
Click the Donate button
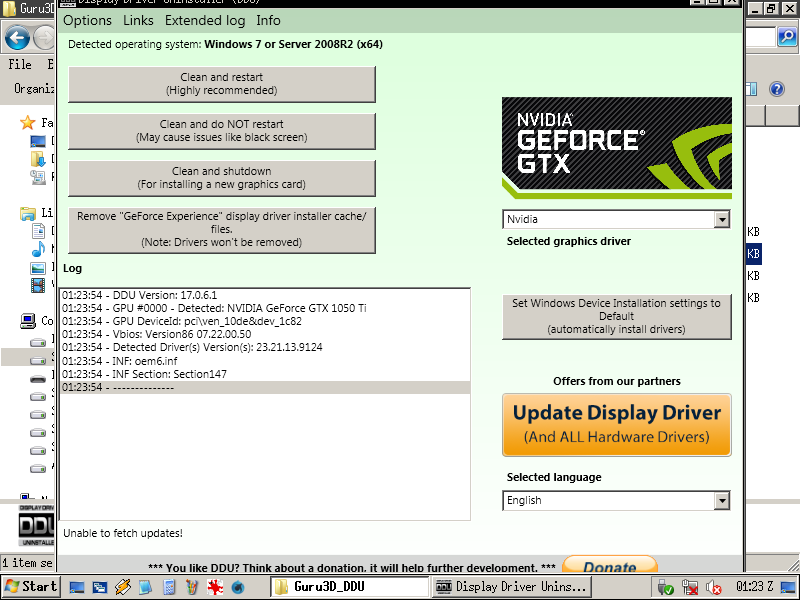(x=609, y=565)
